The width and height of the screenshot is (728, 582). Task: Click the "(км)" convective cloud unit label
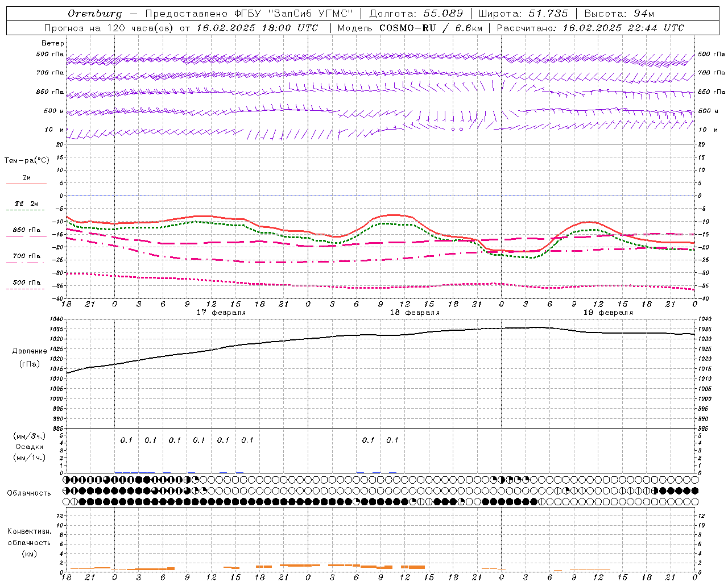coord(29,554)
